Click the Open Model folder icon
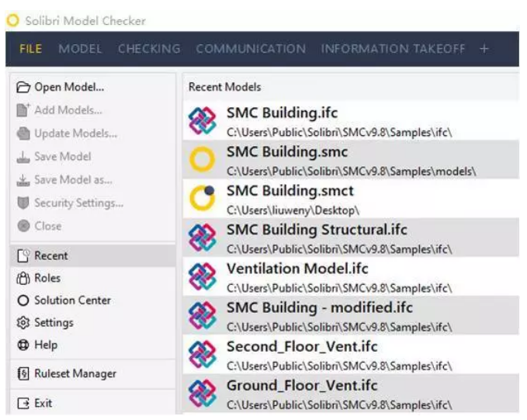This screenshot has width=527, height=420. click(x=23, y=87)
